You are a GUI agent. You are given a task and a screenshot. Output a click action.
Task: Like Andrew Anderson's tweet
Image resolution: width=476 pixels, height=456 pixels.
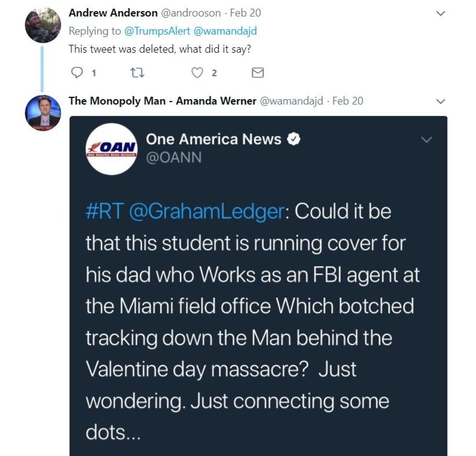coord(197,73)
